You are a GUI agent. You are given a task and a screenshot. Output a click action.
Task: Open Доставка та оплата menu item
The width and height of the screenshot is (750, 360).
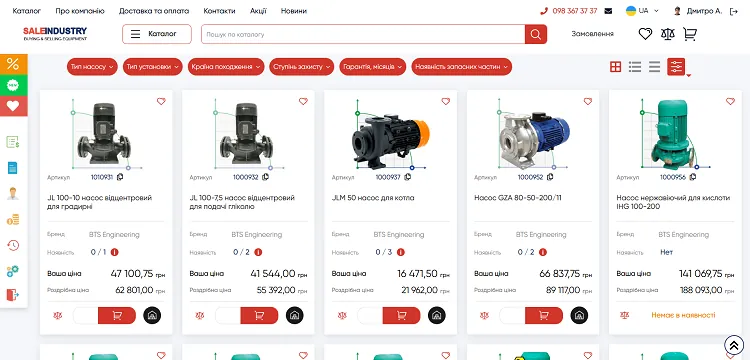pos(154,11)
